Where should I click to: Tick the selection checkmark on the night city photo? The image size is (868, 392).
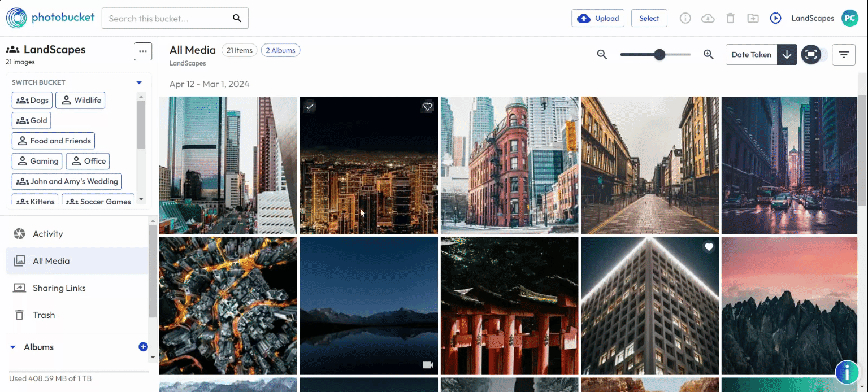coord(309,106)
